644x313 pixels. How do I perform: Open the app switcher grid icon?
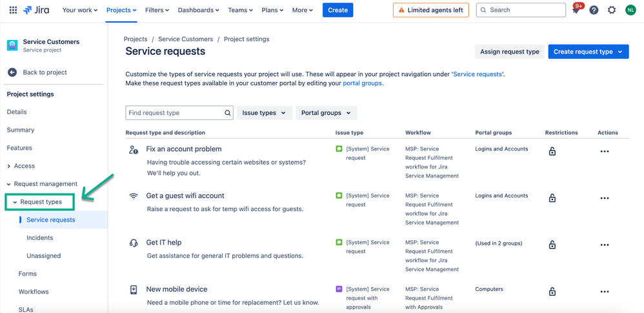pyautogui.click(x=13, y=10)
